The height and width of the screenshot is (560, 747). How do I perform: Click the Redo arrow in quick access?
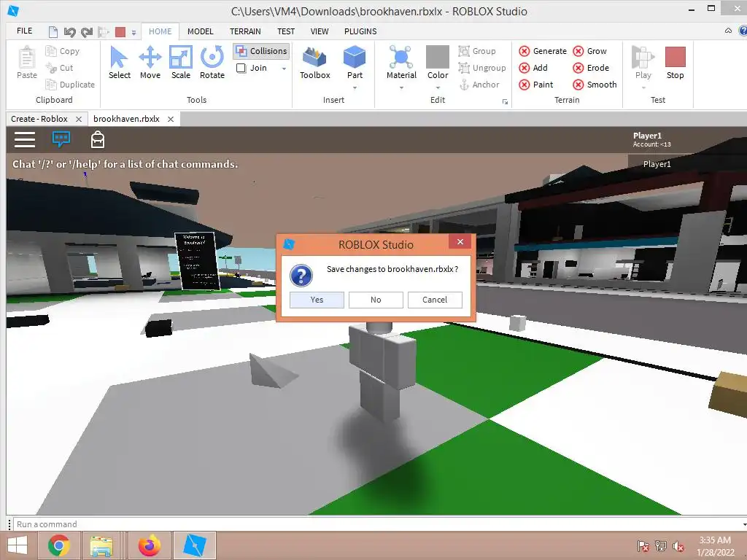(86, 32)
